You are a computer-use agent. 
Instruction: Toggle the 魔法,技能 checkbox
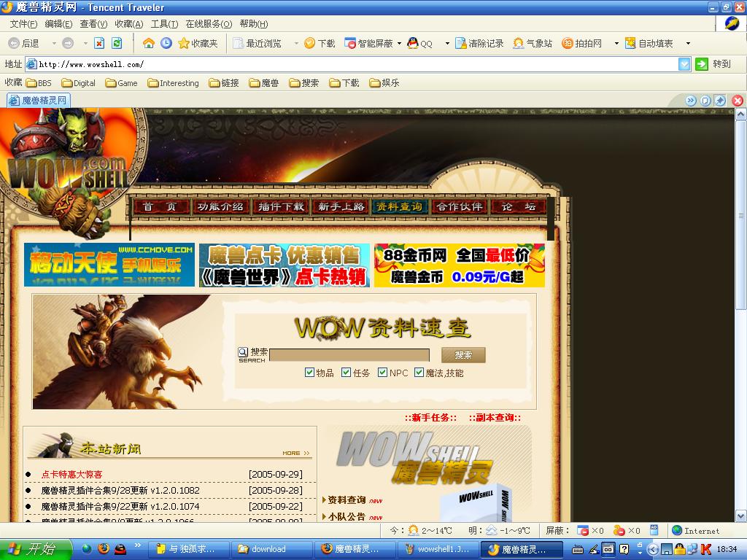point(419,373)
